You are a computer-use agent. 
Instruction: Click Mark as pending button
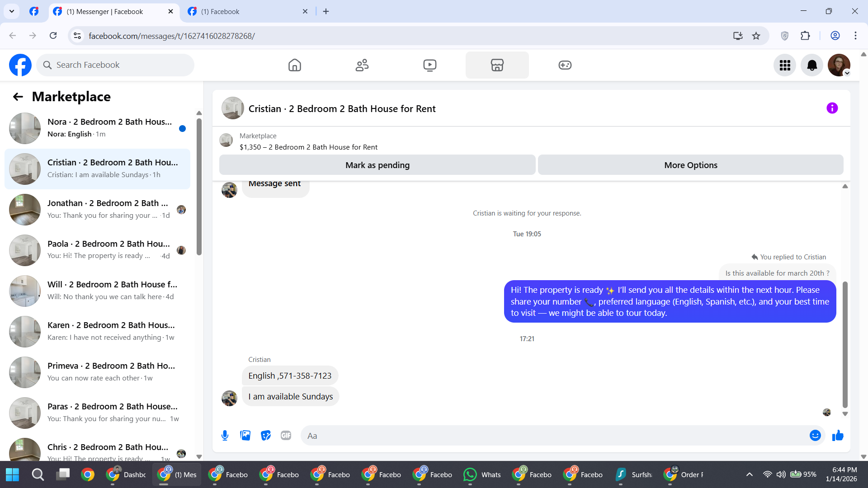click(377, 165)
